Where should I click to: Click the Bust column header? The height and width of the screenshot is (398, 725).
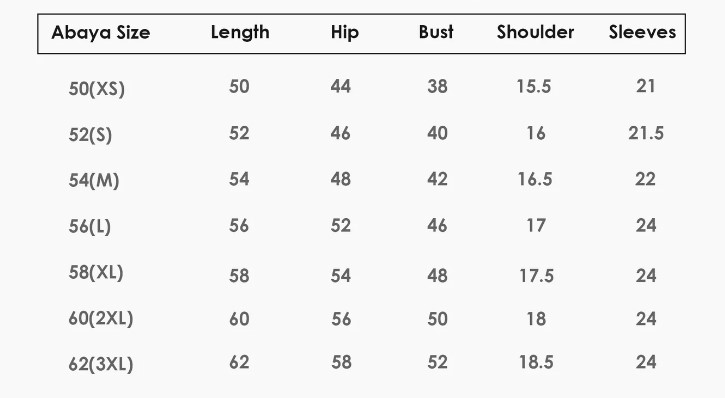(x=436, y=32)
